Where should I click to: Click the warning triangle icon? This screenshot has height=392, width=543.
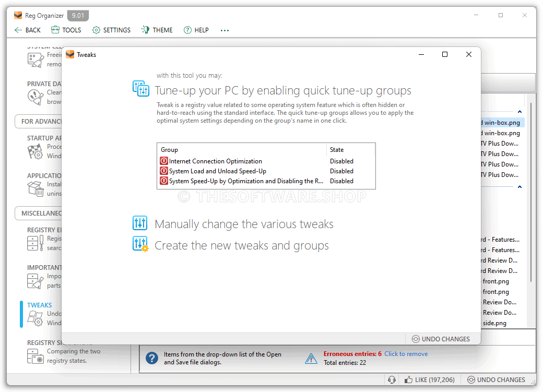tap(311, 359)
